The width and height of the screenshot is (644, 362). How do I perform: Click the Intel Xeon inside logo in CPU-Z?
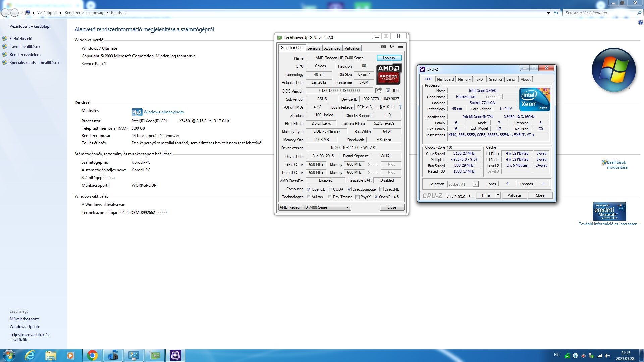[x=535, y=100]
